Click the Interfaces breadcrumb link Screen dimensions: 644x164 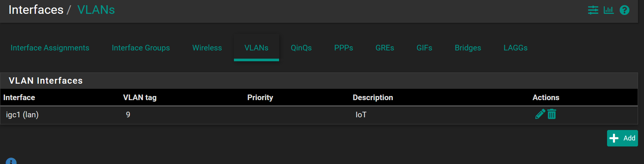(36, 10)
